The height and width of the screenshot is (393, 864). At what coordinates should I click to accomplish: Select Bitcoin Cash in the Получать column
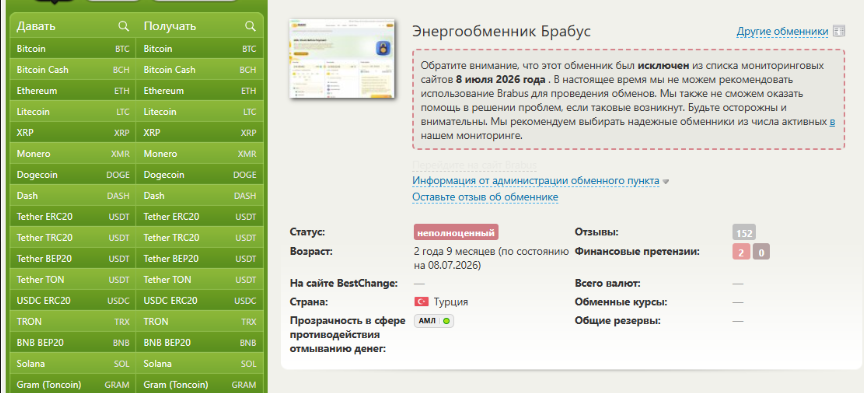click(200, 69)
